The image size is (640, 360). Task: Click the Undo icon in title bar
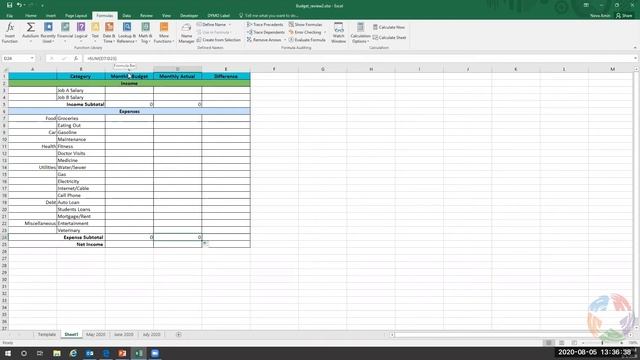(19, 5)
